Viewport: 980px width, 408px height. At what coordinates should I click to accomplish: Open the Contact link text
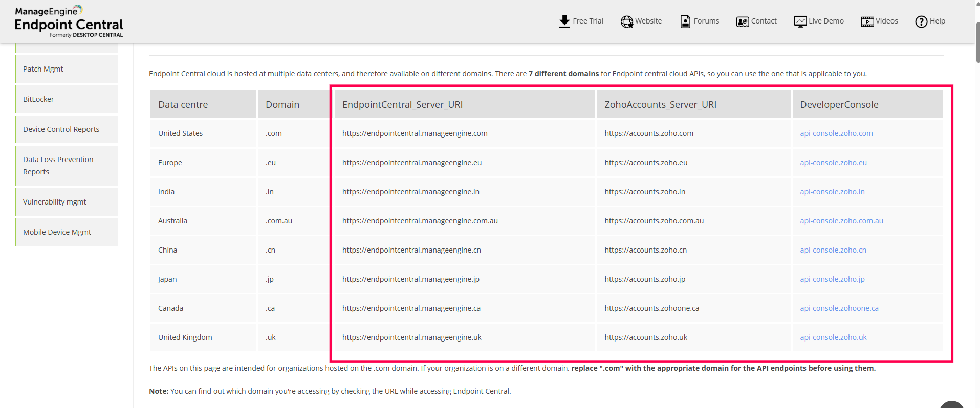point(764,21)
